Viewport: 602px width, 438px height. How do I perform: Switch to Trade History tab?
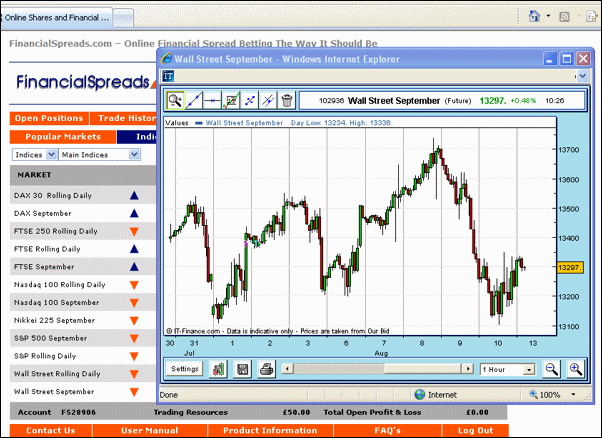click(124, 118)
